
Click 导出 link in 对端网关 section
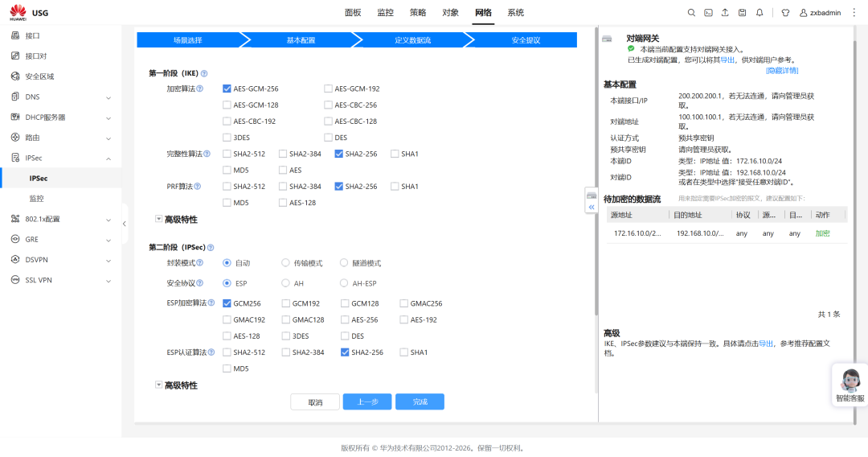point(727,60)
